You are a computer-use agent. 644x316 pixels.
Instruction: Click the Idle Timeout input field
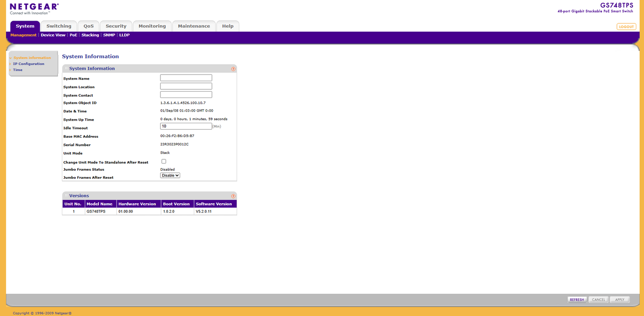(186, 126)
